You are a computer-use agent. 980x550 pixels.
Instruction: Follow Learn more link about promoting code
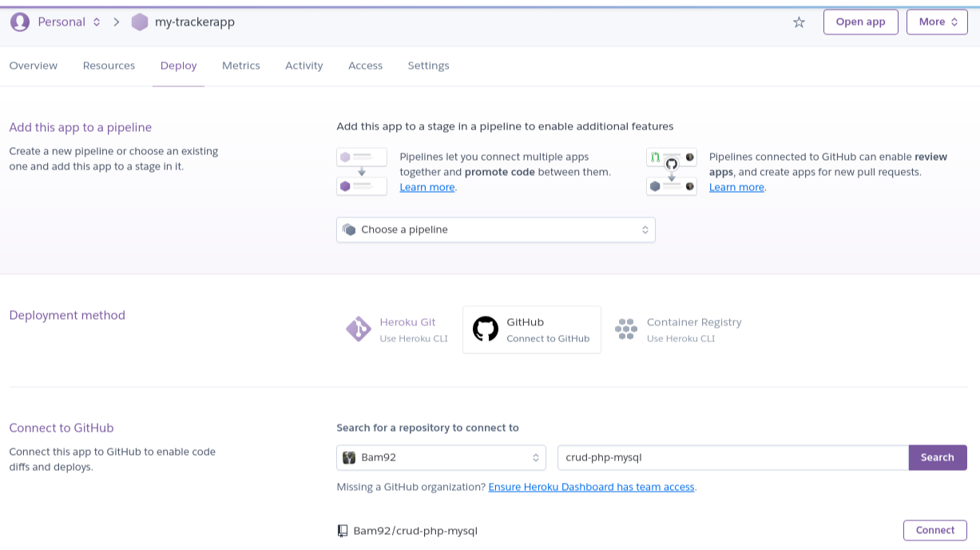[427, 187]
